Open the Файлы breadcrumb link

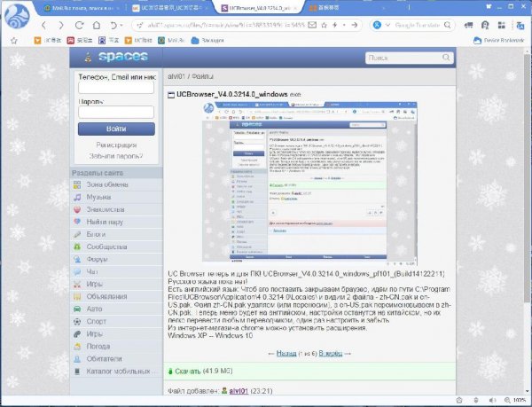coord(202,76)
